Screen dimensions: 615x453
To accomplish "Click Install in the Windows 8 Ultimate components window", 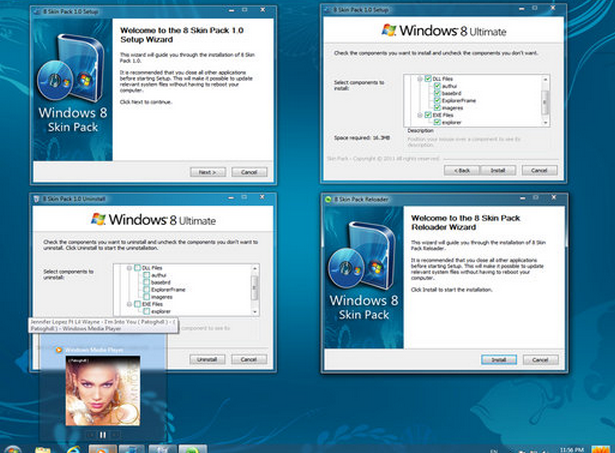I will 498,171.
